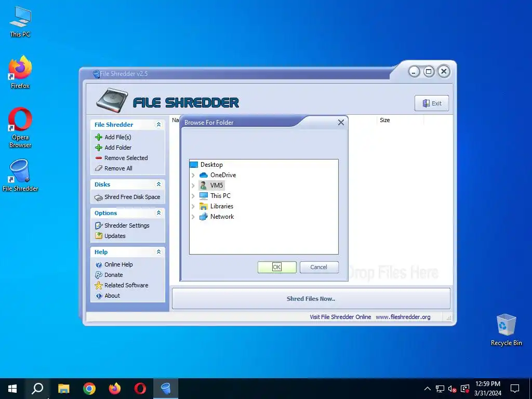Image resolution: width=532 pixels, height=399 pixels.
Task: Click the Desktop icon in the folder tree
Action: [x=194, y=165]
